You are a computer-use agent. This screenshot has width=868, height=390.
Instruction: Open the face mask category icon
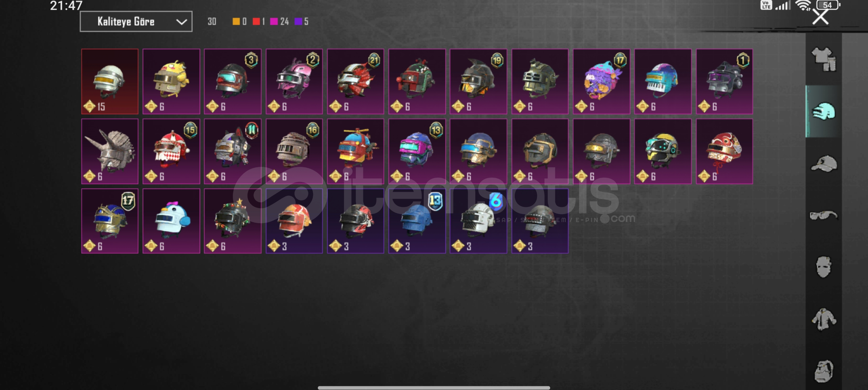tap(824, 267)
